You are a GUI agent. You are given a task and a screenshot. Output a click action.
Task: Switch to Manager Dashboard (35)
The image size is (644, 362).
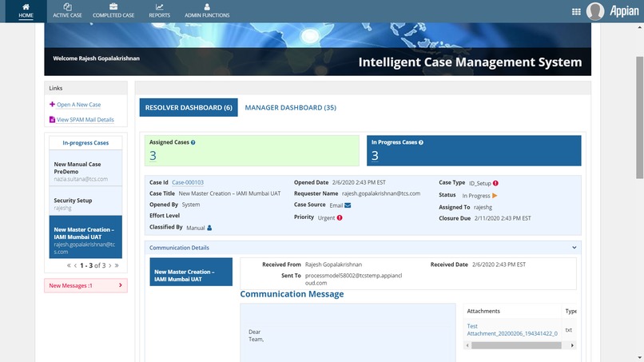tap(290, 108)
